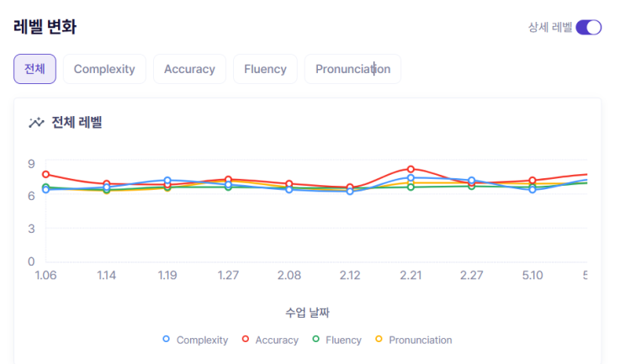Click the Accuracy data point at 1.06
The width and height of the screenshot is (625, 364).
(x=45, y=174)
